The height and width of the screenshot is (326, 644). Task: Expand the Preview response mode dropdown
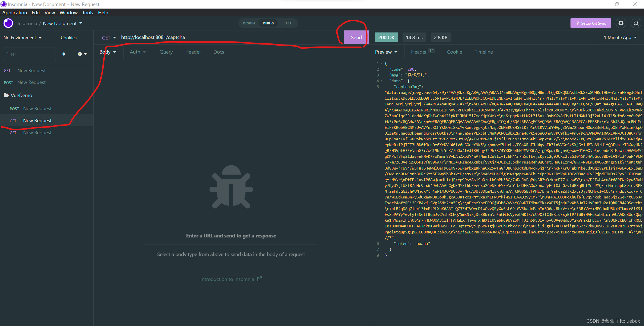(386, 52)
